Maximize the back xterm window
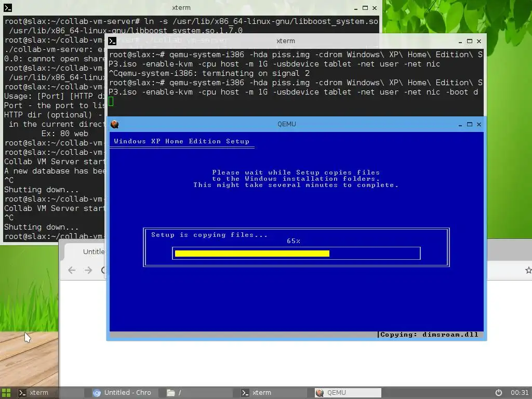The image size is (532, 399). tap(365, 8)
